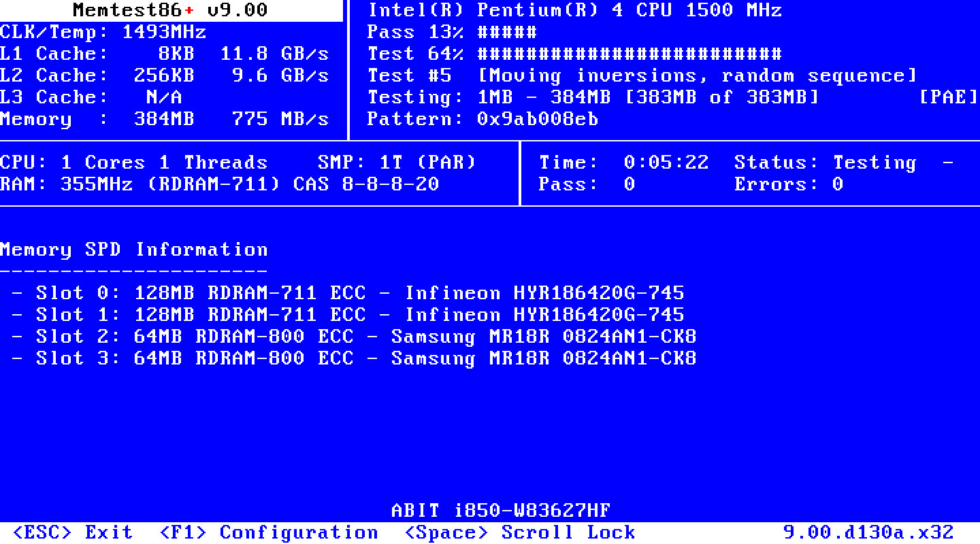
Task: Click the Errors: 0 counter
Action: (x=789, y=184)
